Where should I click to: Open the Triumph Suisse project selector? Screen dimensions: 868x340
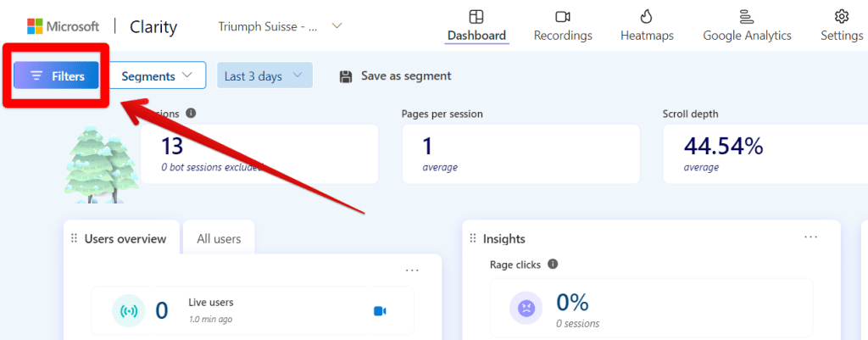[x=280, y=26]
